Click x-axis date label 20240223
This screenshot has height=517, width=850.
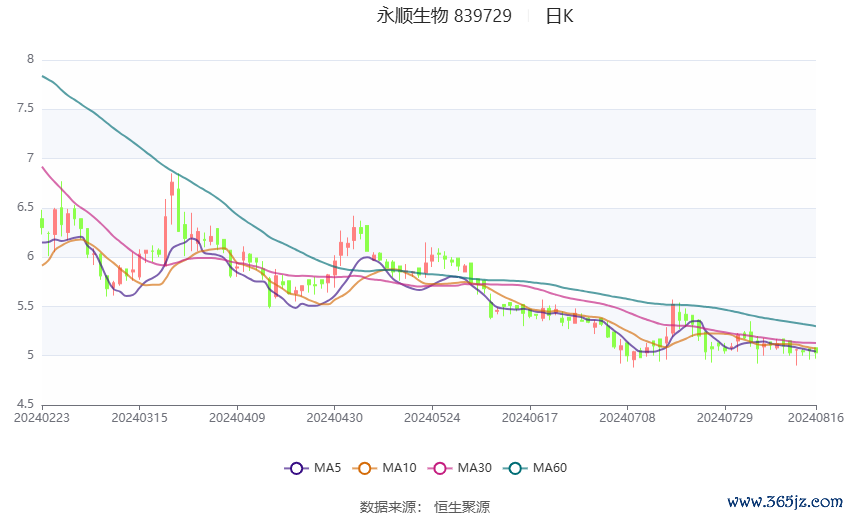coord(42,418)
